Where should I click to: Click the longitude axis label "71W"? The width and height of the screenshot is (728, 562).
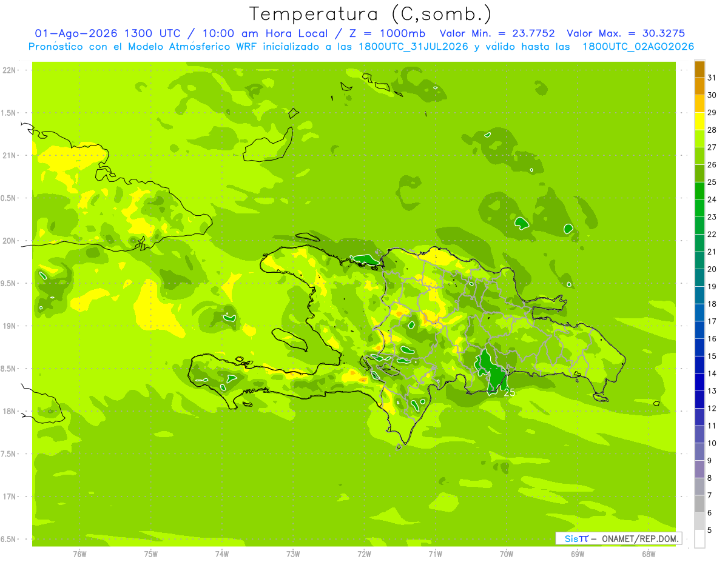tap(435, 554)
